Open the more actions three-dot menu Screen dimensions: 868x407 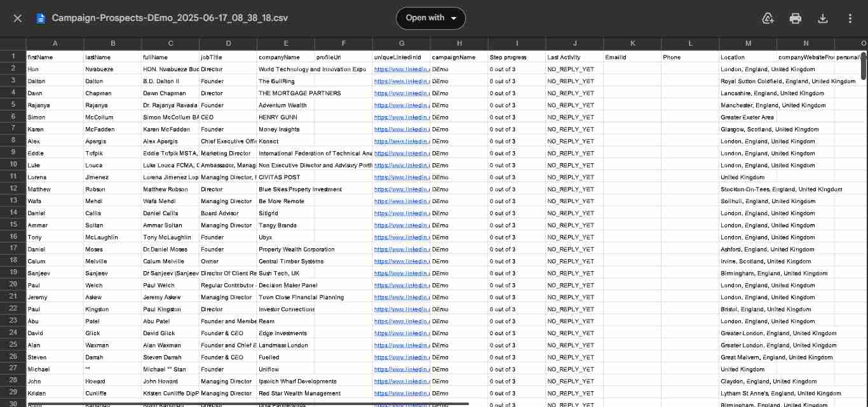(850, 18)
